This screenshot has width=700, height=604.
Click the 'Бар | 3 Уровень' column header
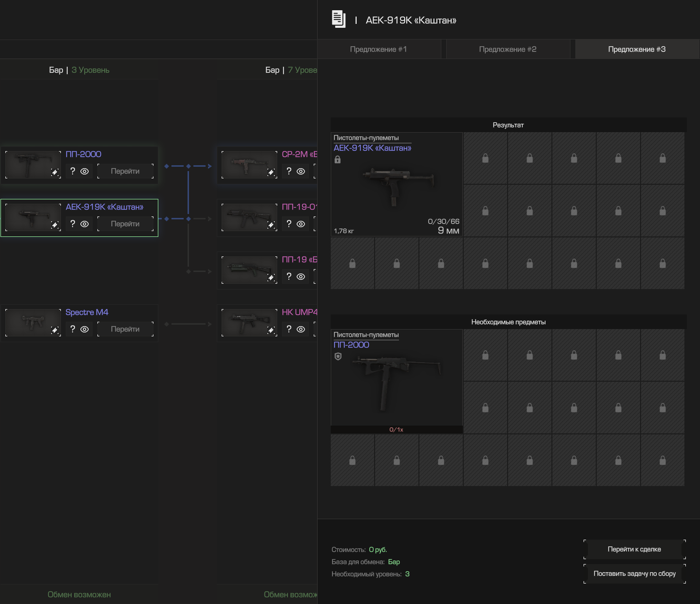79,70
